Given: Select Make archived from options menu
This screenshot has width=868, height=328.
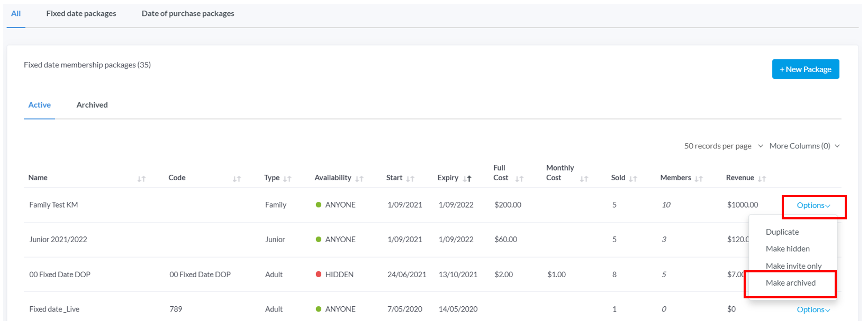Looking at the screenshot, I should (x=791, y=283).
